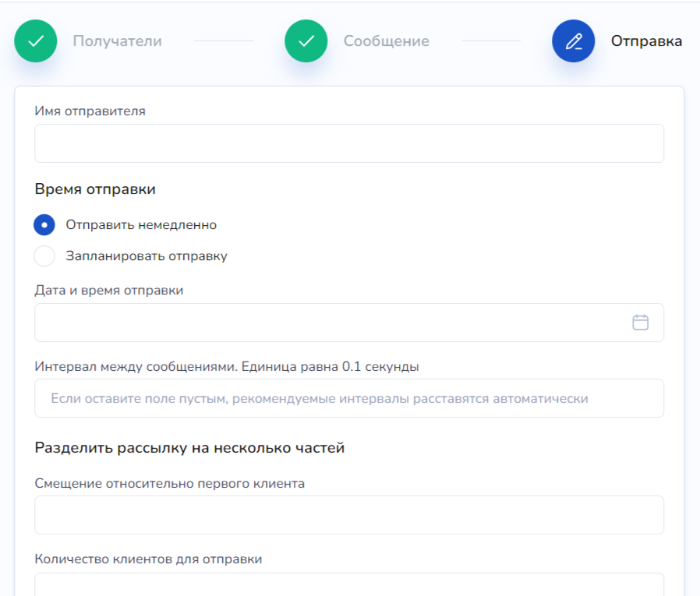Image resolution: width=700 pixels, height=596 pixels.
Task: Focus the 'Имя отправителя' input field
Action: (x=349, y=143)
